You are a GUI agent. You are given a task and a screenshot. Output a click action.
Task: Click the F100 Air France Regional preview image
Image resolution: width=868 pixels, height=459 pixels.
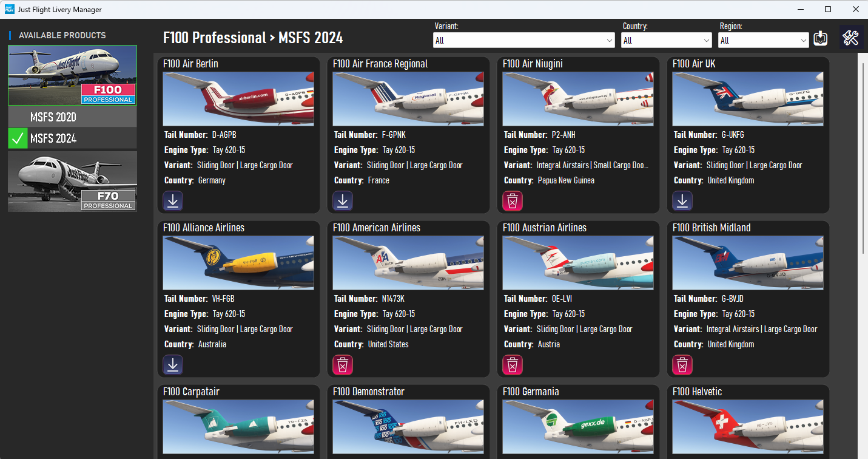coord(408,99)
